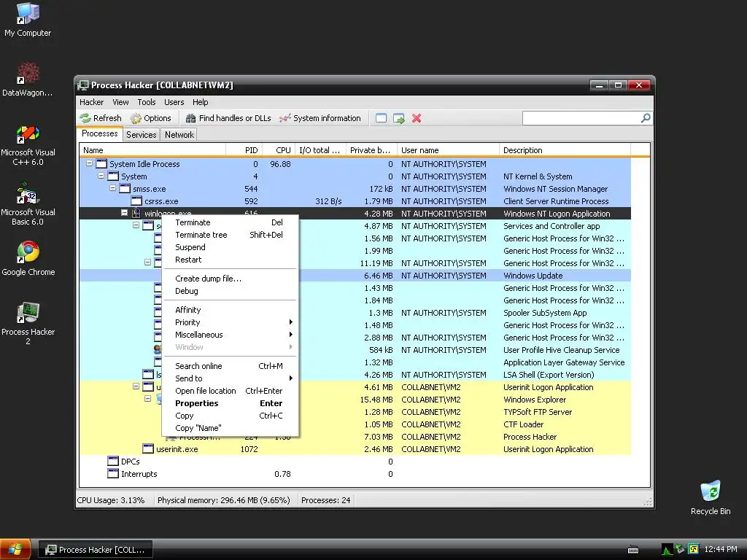
Task: Open the DataWagon desktop shortcut
Action: coord(28,79)
